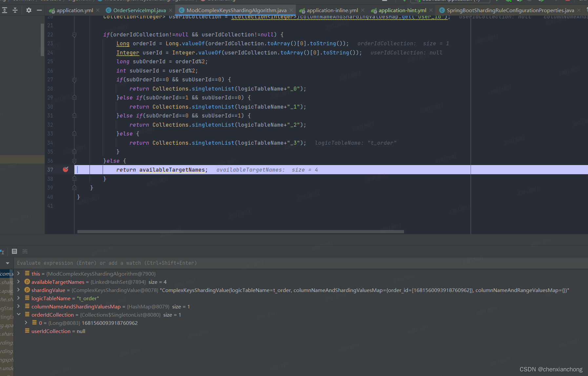Click the field icon beside 'this' variable
Screen dimensions: 588x376
[x=27, y=273]
